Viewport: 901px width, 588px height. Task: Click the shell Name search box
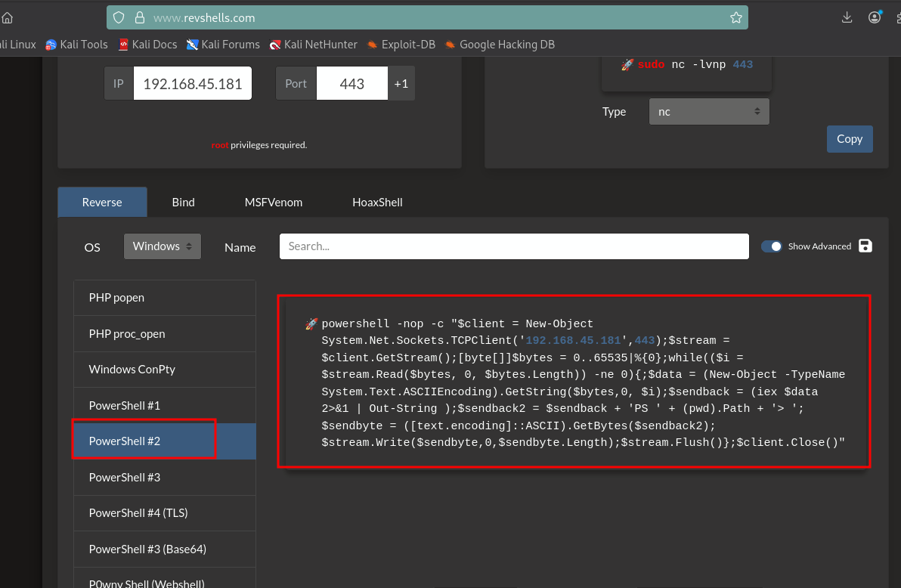click(x=514, y=246)
